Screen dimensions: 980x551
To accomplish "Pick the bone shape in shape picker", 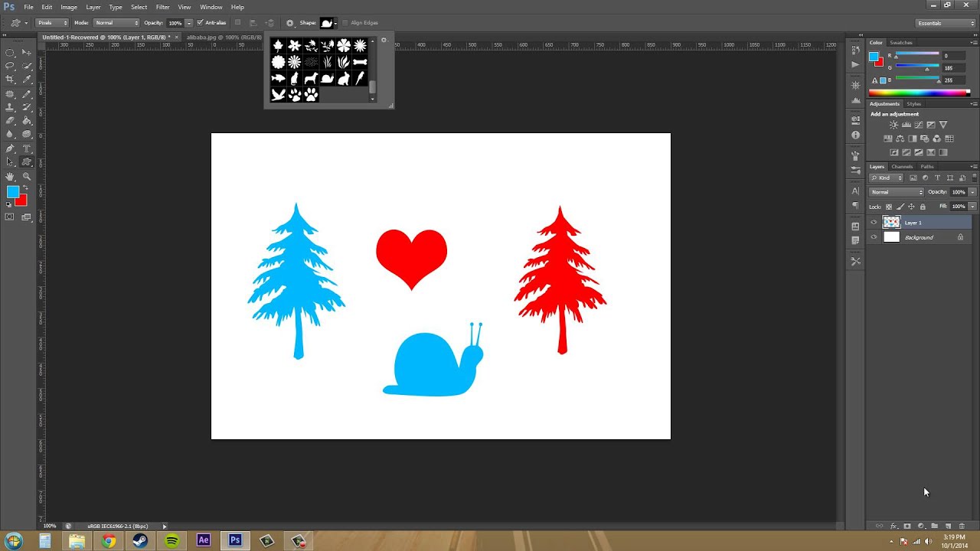I will point(360,62).
